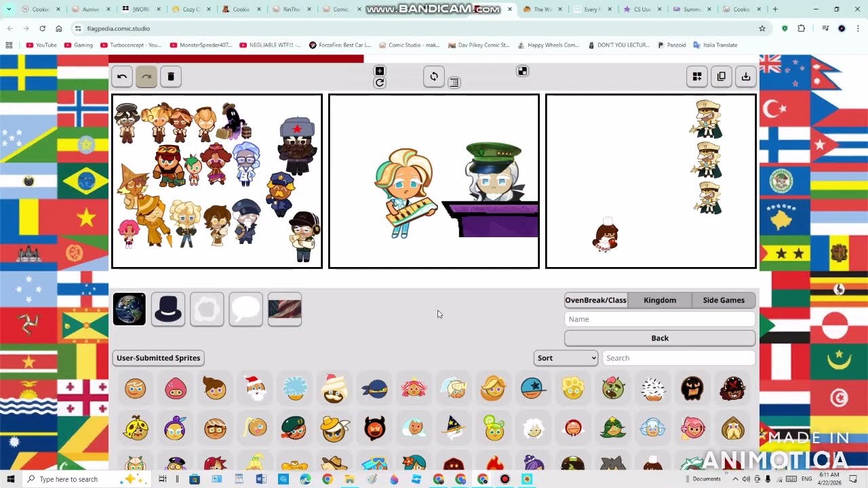Click the redo arrow button
The height and width of the screenshot is (488, 868).
pos(146,77)
